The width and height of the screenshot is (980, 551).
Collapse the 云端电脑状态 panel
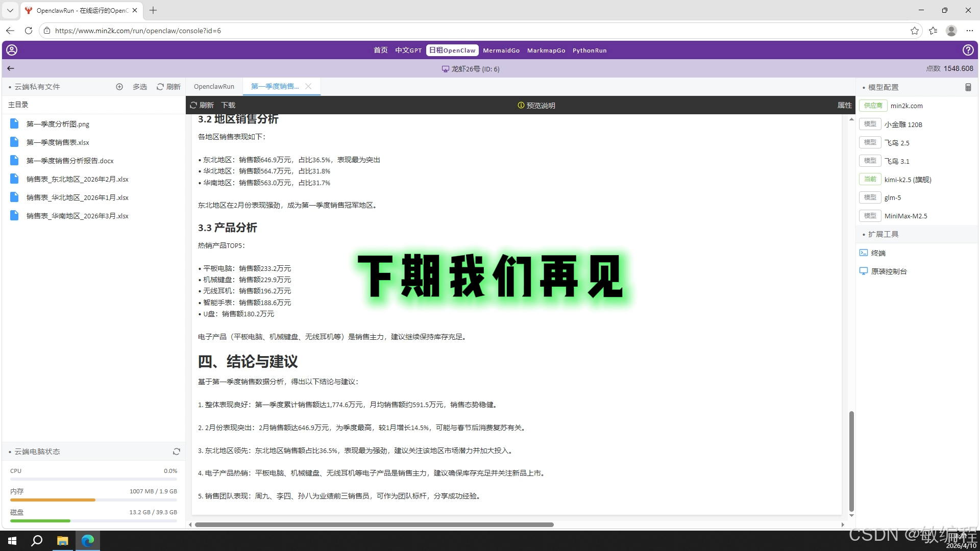coord(9,452)
